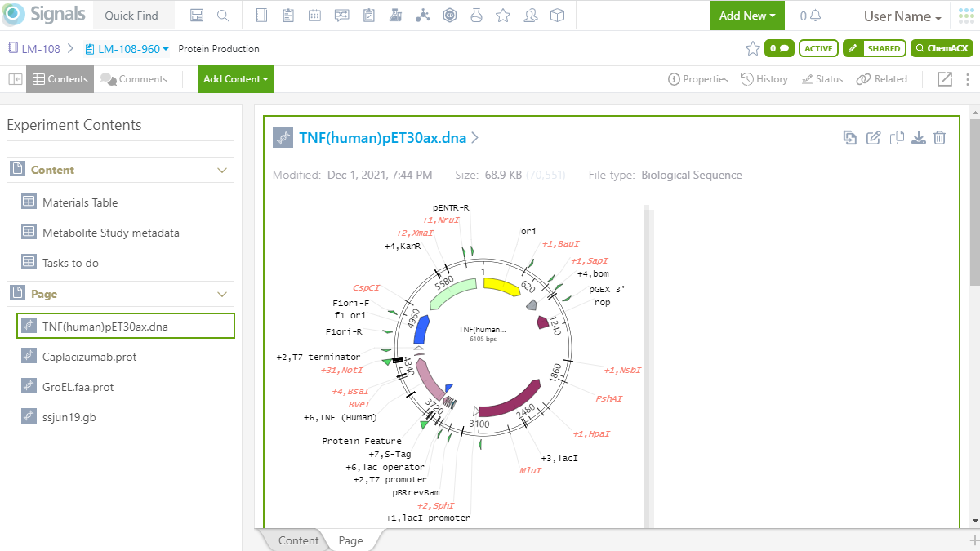Open experiment in new window icon
Image resolution: width=980 pixels, height=551 pixels.
pos(944,79)
